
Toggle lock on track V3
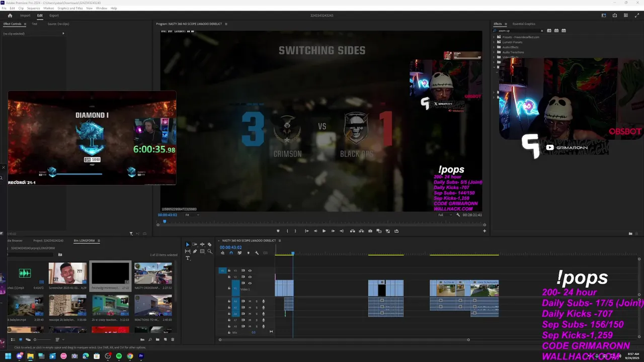coord(229,270)
